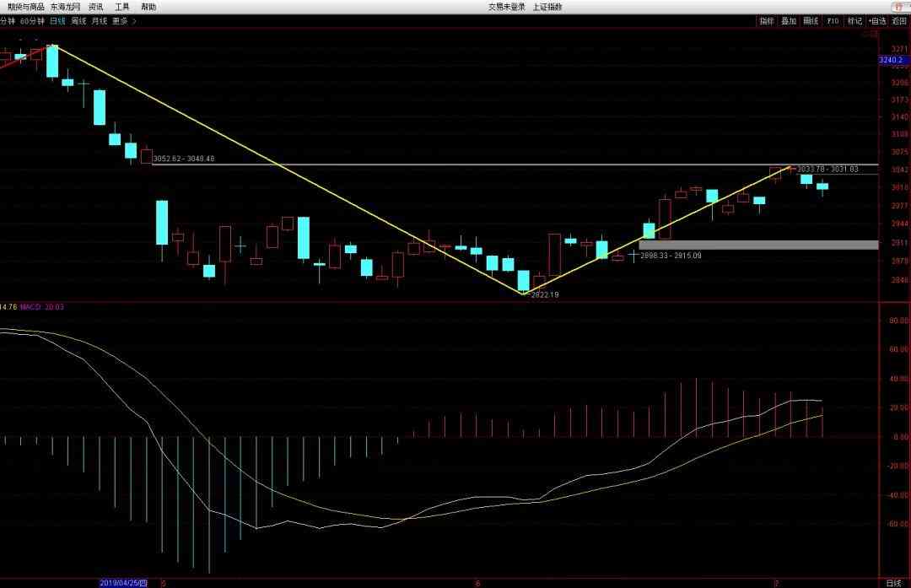Screen dimensions: 911x588
Task: Open the 资讯 menu
Action: (x=96, y=7)
